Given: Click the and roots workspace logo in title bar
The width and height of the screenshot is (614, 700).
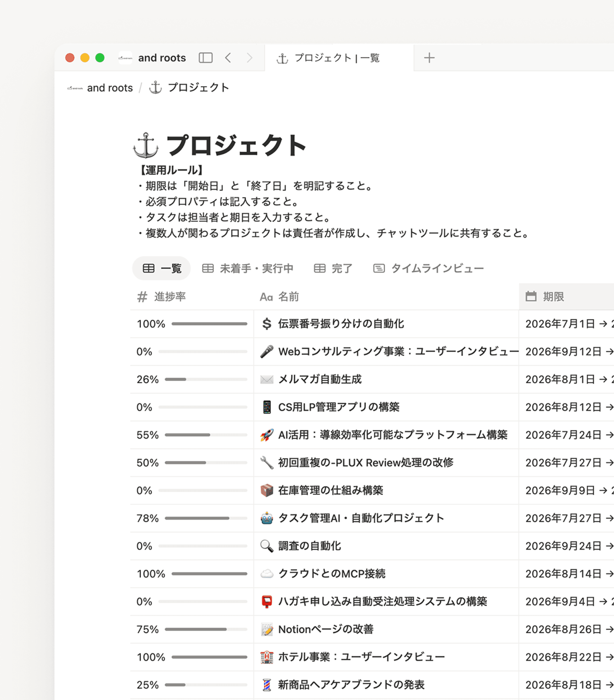Looking at the screenshot, I should point(126,57).
